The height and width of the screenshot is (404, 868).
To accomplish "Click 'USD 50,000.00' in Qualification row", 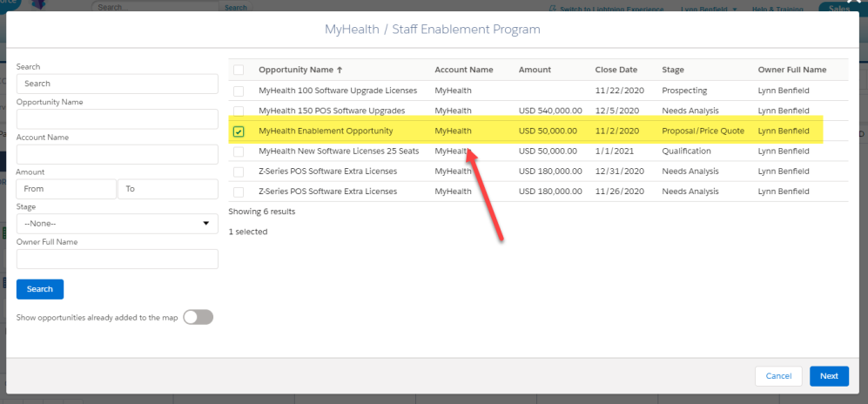I will [548, 151].
